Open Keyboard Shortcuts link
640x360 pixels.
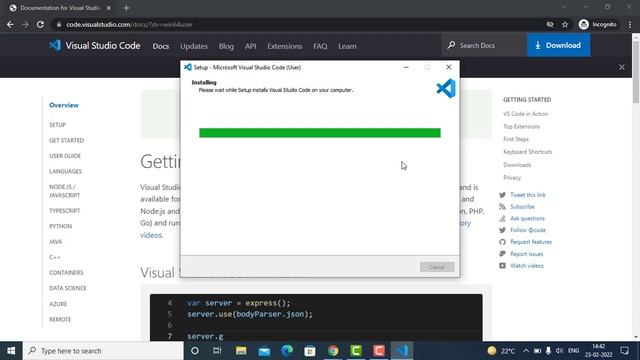click(x=527, y=152)
